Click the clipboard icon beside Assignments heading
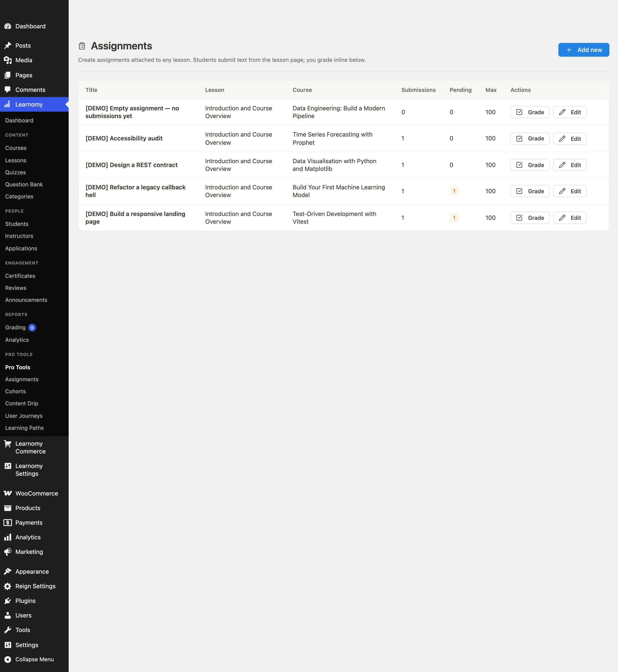The image size is (618, 672). (82, 46)
